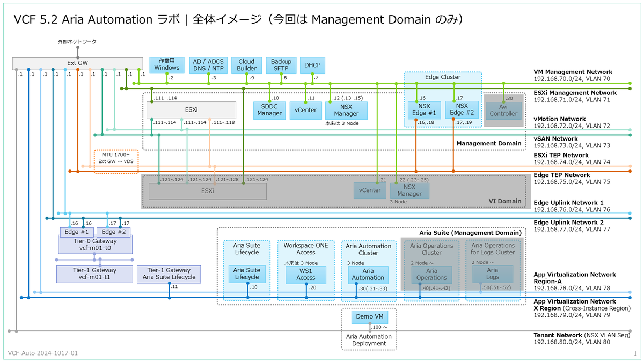Click the Ext GW gateway box
644x362 pixels.
pos(78,63)
